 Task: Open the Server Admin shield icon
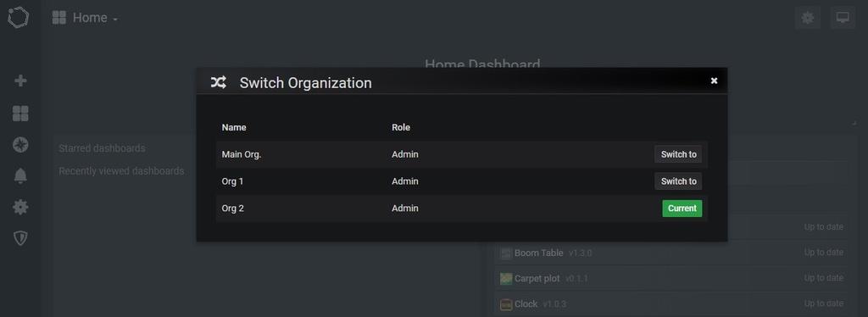click(20, 238)
